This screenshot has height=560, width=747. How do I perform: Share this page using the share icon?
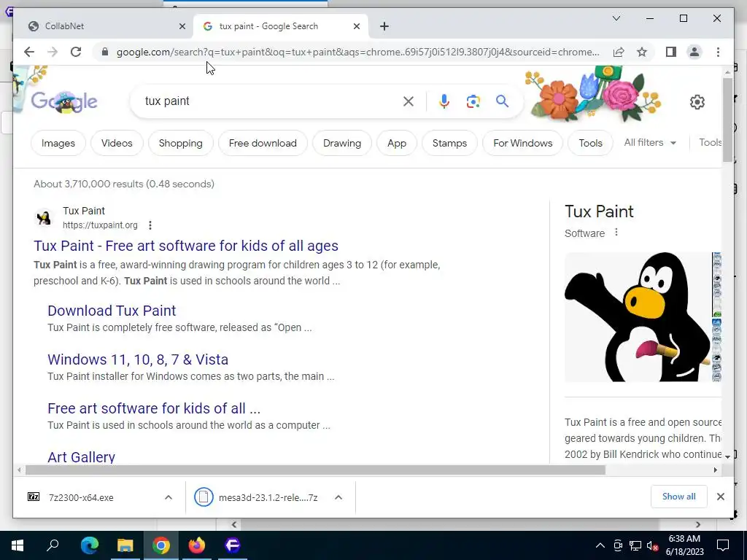coord(619,52)
